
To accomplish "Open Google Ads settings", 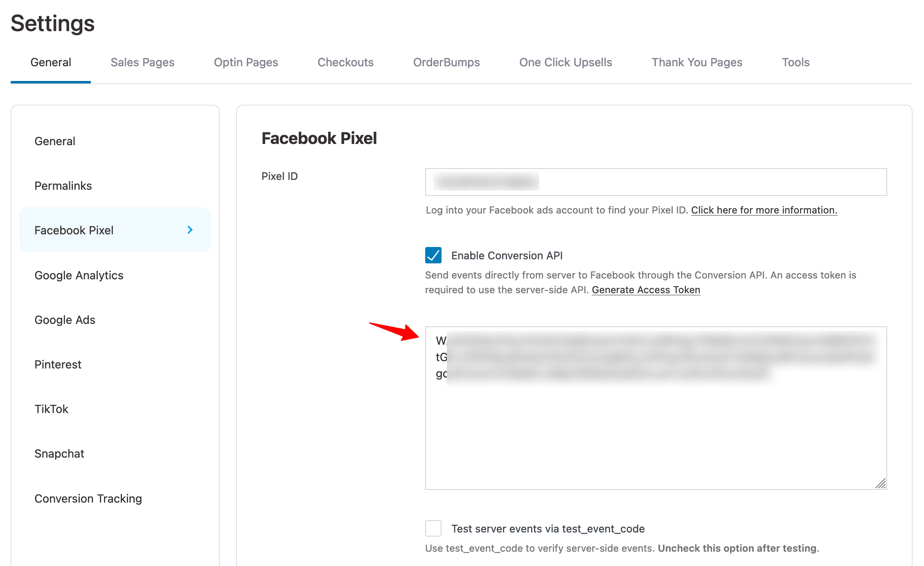I will (x=65, y=320).
